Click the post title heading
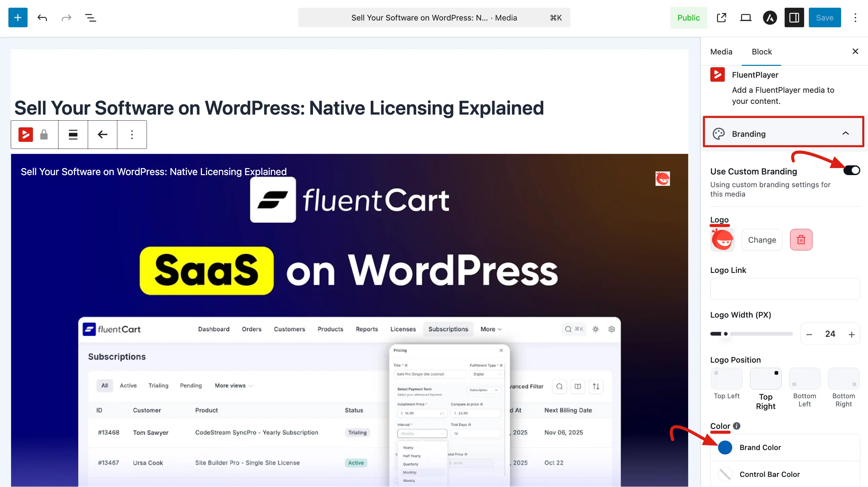Viewport: 868px width, 487px height. coord(279,108)
